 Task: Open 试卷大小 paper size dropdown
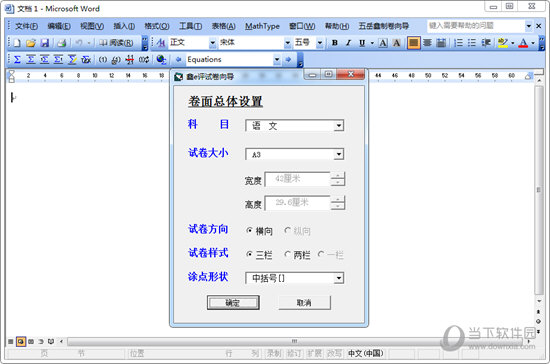(x=338, y=154)
